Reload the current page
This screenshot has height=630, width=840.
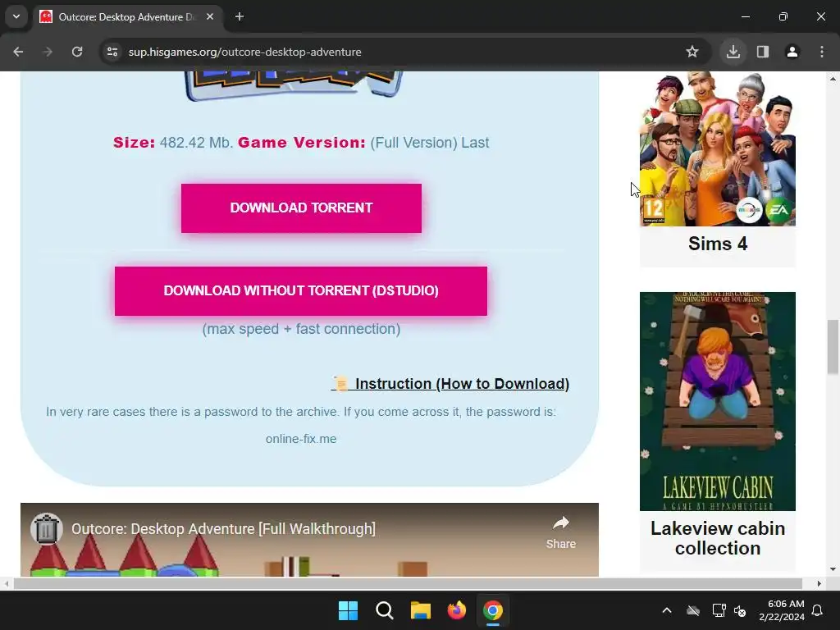pos(77,52)
